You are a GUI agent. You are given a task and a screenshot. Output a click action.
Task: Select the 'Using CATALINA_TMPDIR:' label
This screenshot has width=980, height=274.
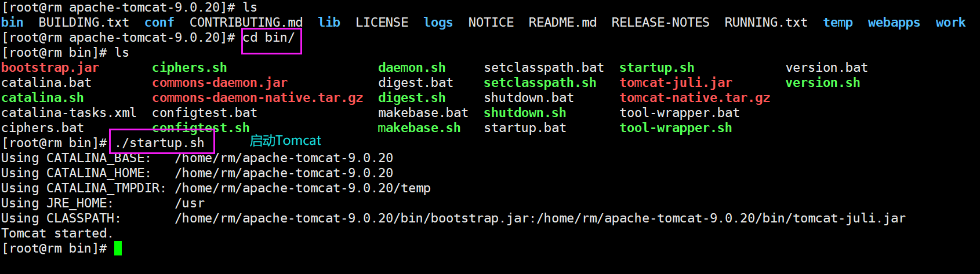84,188
